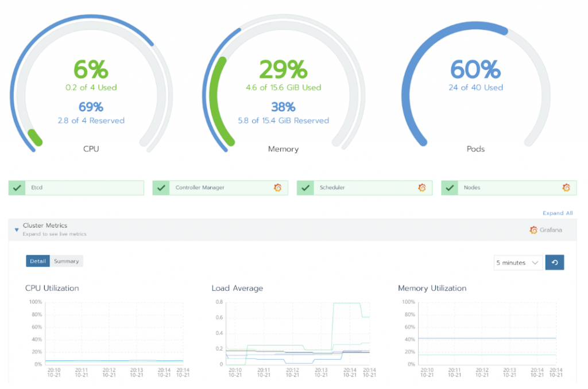Click the Expand All link

coord(558,213)
